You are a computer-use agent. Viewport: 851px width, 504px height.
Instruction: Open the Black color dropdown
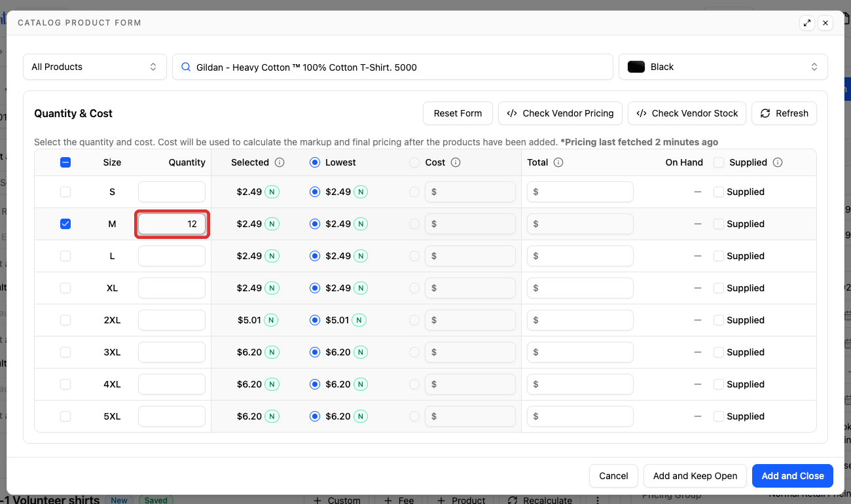tap(723, 67)
